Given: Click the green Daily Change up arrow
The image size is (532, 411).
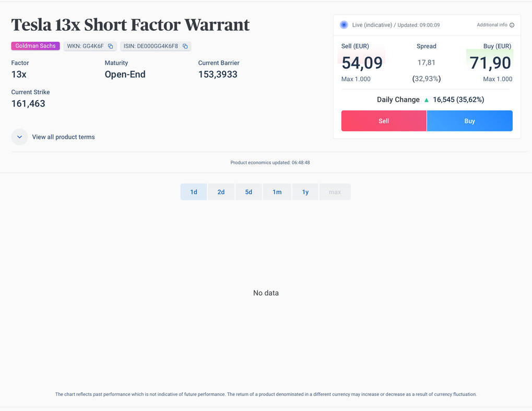Looking at the screenshot, I should point(426,100).
